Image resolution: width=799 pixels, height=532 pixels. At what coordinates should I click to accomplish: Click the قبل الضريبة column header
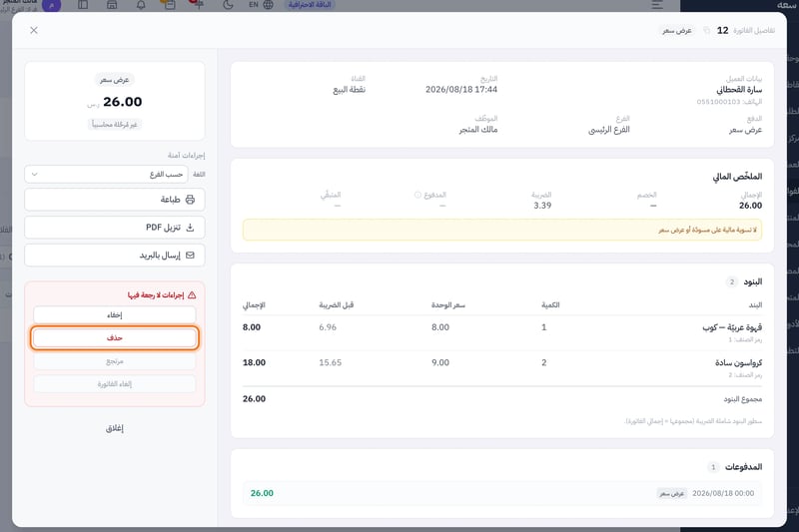(336, 305)
